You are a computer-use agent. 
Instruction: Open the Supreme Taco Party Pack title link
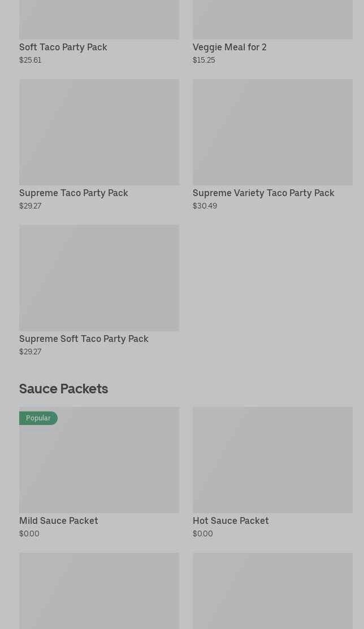pos(73,193)
